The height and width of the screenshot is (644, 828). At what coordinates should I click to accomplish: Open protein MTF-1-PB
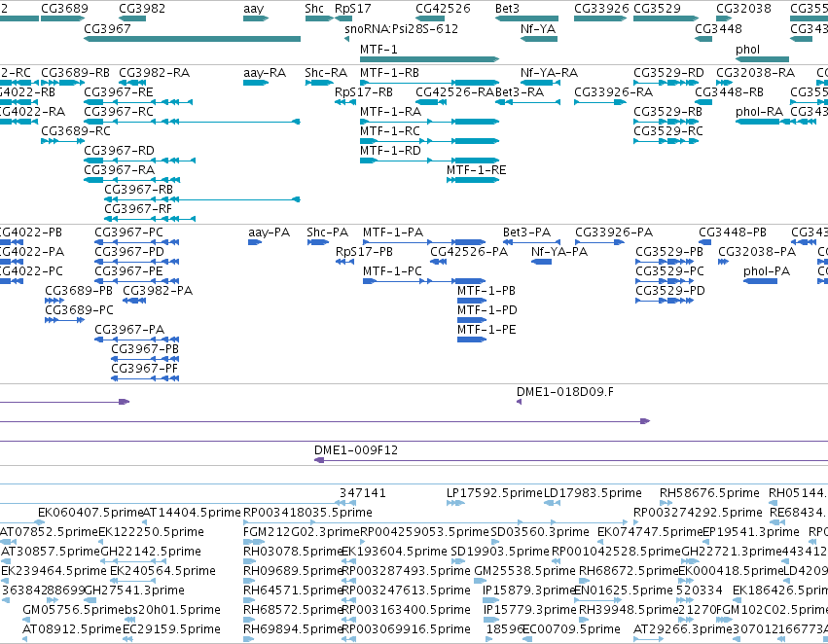coord(472,301)
